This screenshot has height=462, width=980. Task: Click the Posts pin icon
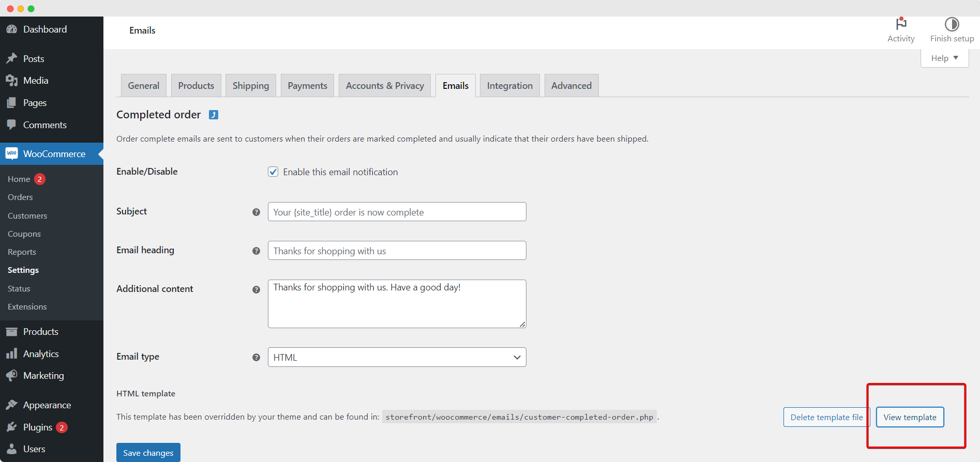pos(11,58)
